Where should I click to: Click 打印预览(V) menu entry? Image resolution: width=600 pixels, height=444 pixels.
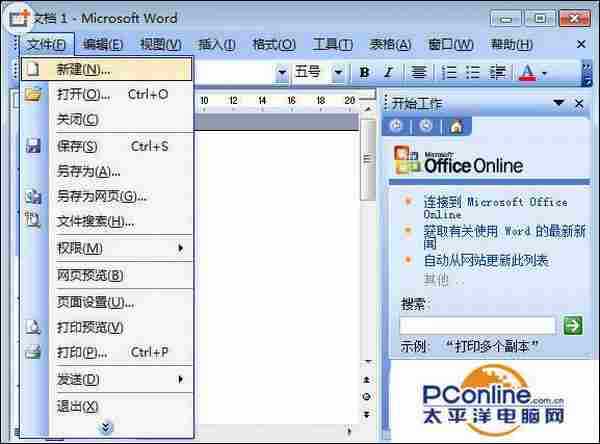[x=90, y=327]
